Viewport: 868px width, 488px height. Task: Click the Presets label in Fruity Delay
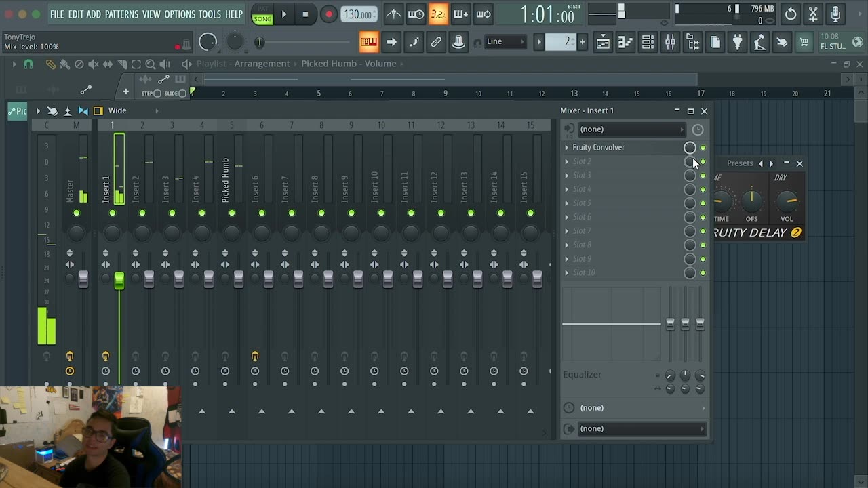[x=740, y=163]
